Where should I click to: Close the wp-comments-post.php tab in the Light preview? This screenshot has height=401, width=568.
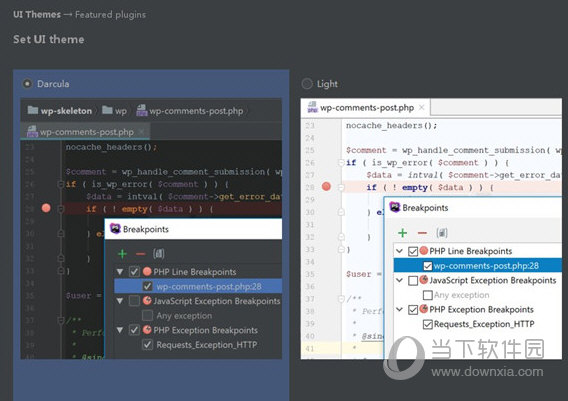[422, 108]
